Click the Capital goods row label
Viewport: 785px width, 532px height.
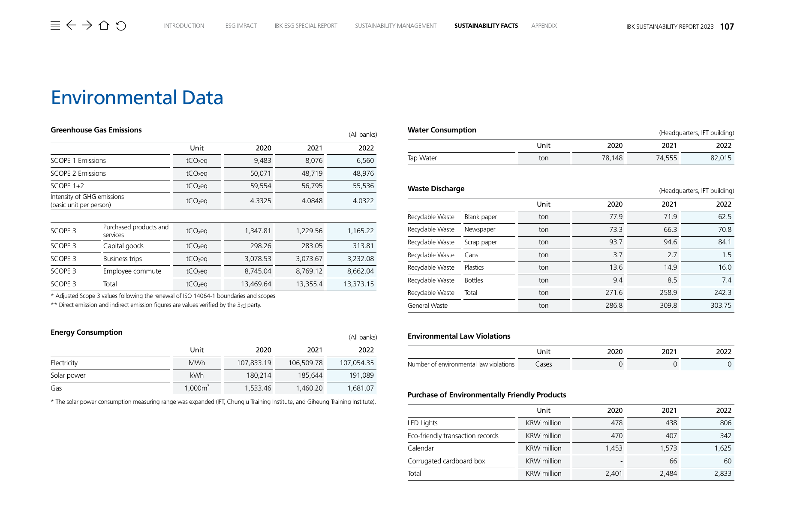tap(123, 246)
